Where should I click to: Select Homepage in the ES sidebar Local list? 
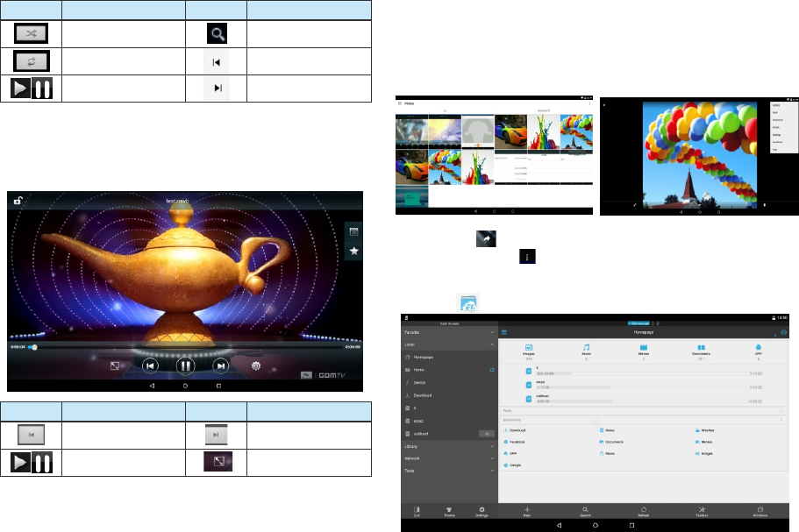click(449, 358)
